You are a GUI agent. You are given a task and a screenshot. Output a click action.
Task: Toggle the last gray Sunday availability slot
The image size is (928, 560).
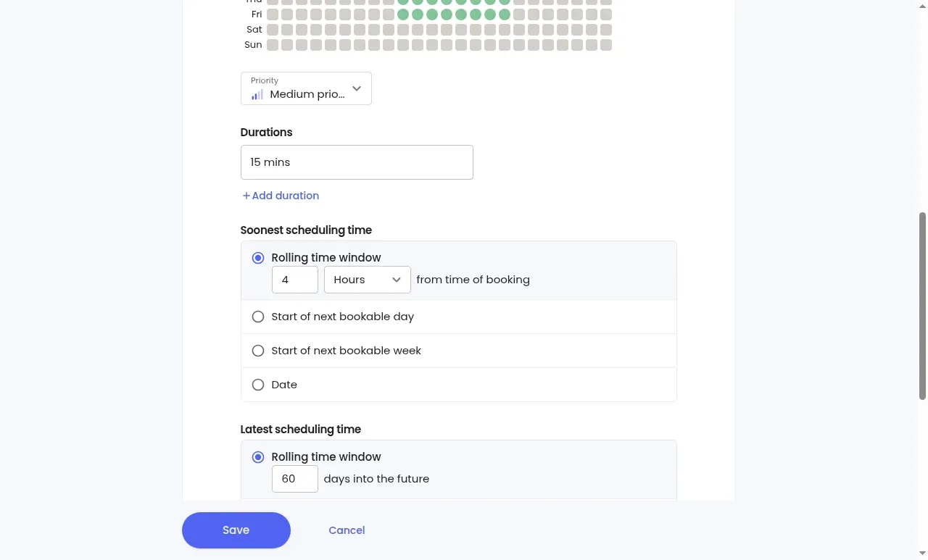[x=606, y=45]
